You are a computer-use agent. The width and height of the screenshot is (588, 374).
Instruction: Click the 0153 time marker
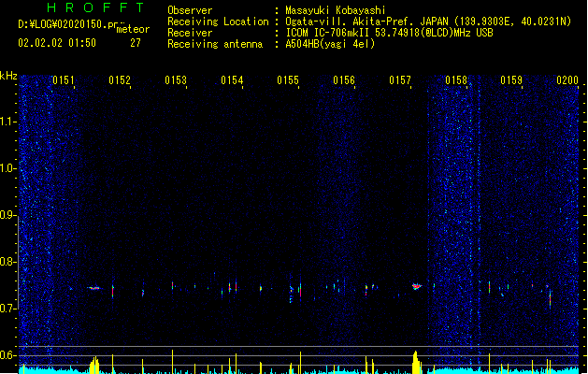coord(176,80)
